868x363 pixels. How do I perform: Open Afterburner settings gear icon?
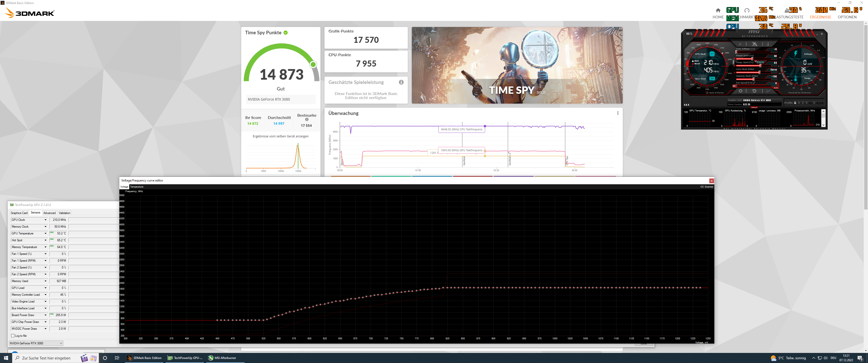pyautogui.click(x=741, y=91)
